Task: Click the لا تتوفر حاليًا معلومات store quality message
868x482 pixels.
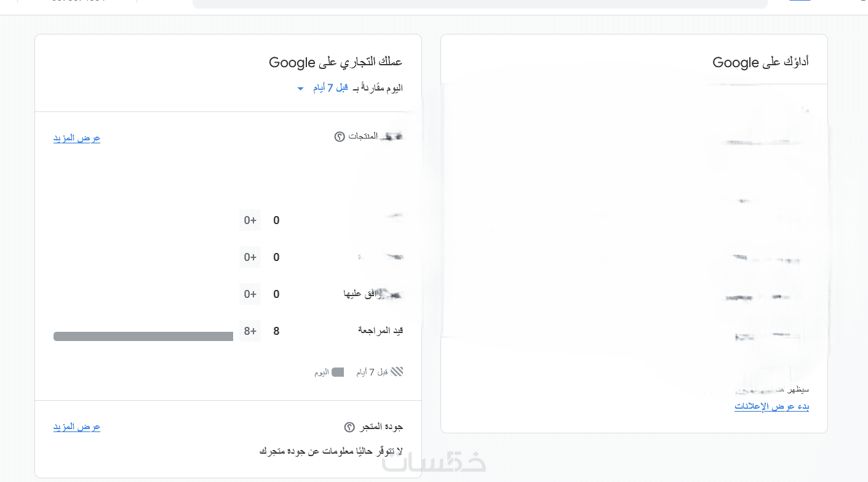Action: tap(331, 451)
